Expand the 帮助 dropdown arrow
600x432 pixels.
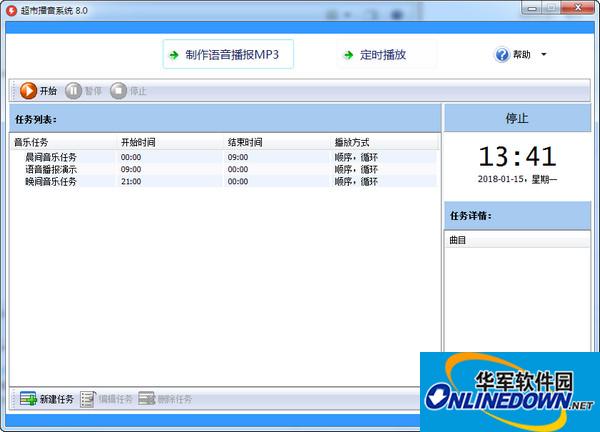(544, 54)
